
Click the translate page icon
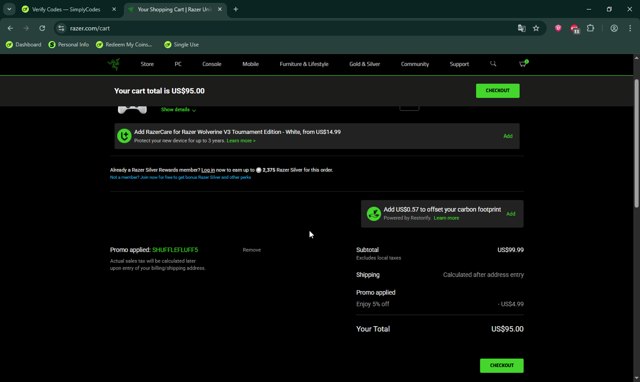click(521, 28)
